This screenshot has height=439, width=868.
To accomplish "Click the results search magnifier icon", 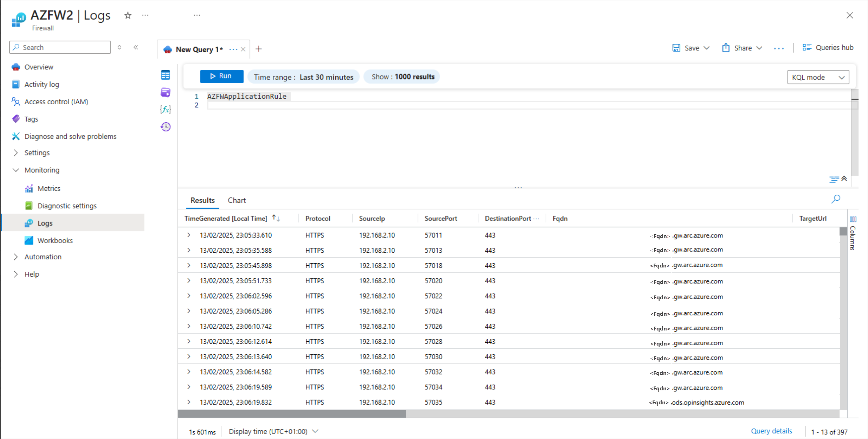I will click(x=836, y=199).
